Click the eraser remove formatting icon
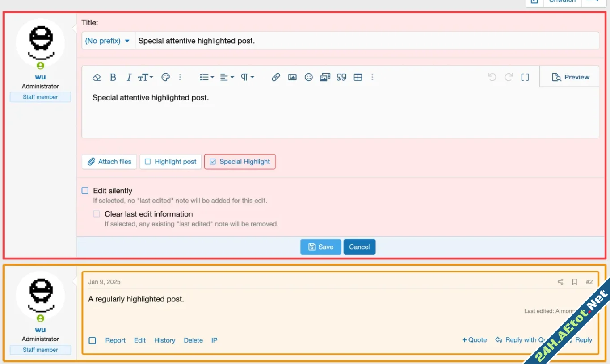 [97, 77]
